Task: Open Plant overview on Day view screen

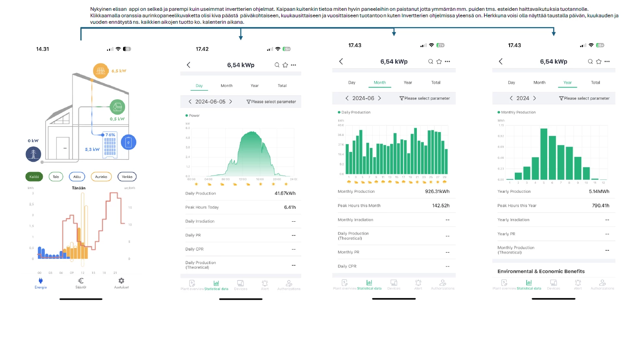Action: pyautogui.click(x=192, y=285)
